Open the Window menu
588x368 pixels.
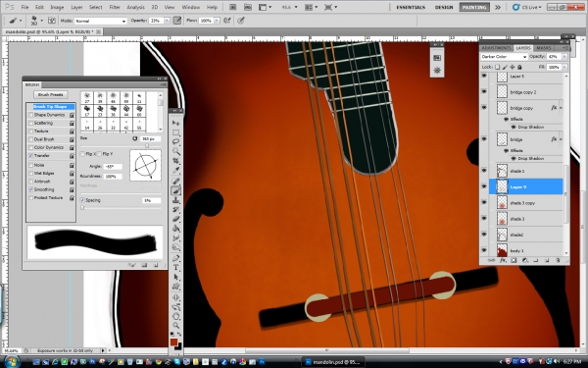click(190, 7)
